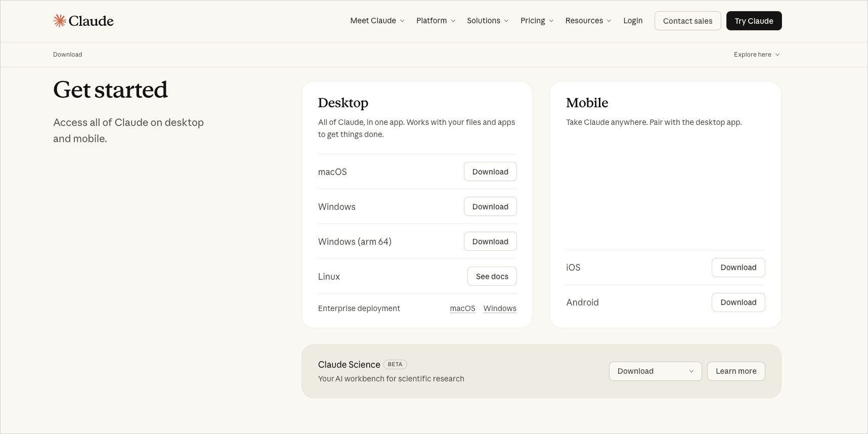
Task: Click the Claude Science title text
Action: click(349, 365)
